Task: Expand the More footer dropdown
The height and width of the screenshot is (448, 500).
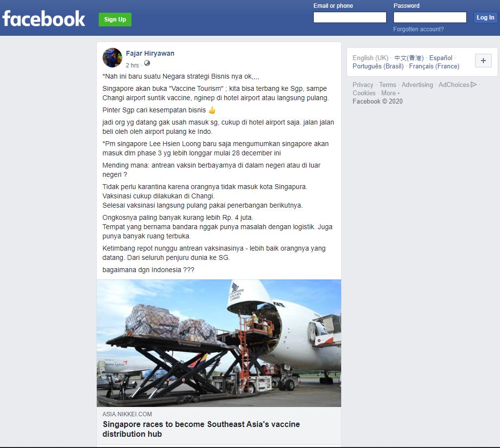Action: click(x=391, y=93)
